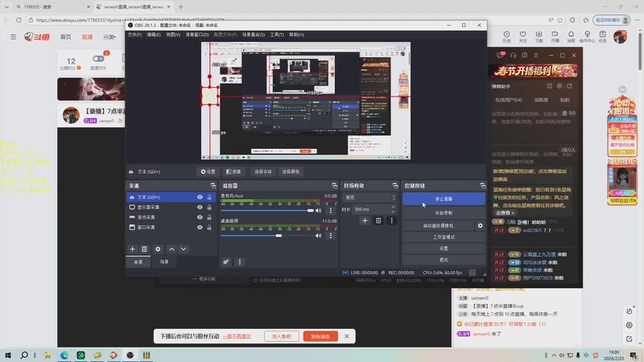
Task: Click the 开始录制 button
Action: [444, 213]
